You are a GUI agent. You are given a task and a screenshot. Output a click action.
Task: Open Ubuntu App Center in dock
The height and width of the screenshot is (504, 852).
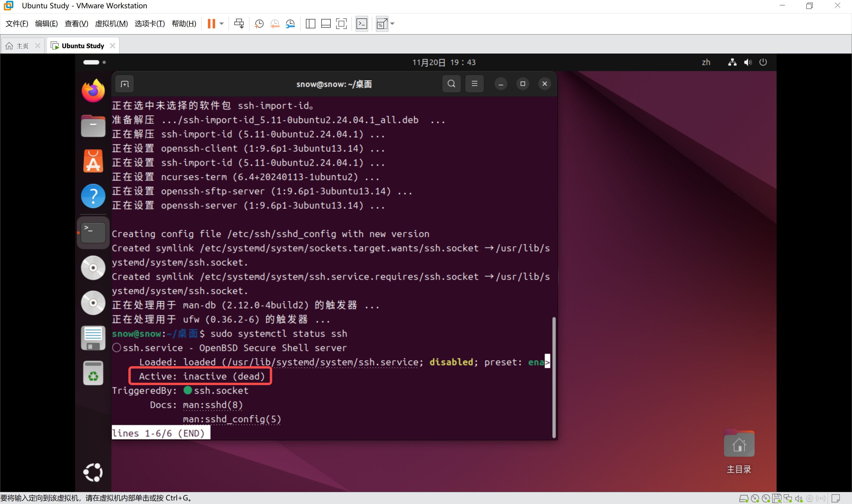coord(93,161)
